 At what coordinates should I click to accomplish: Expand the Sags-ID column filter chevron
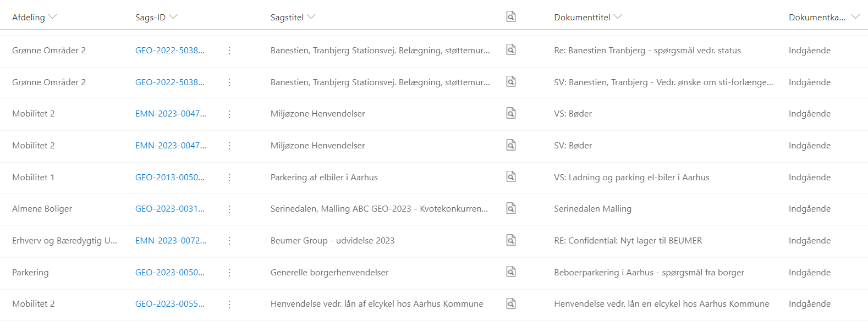[173, 17]
